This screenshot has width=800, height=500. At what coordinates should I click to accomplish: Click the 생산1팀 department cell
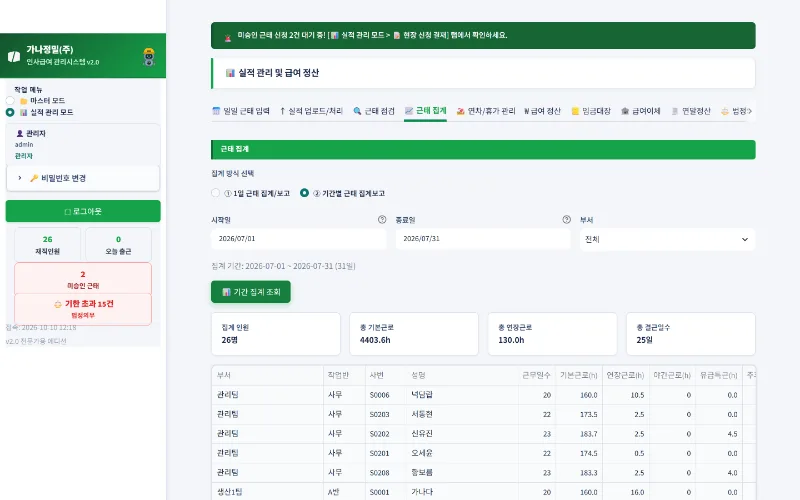coord(267,492)
